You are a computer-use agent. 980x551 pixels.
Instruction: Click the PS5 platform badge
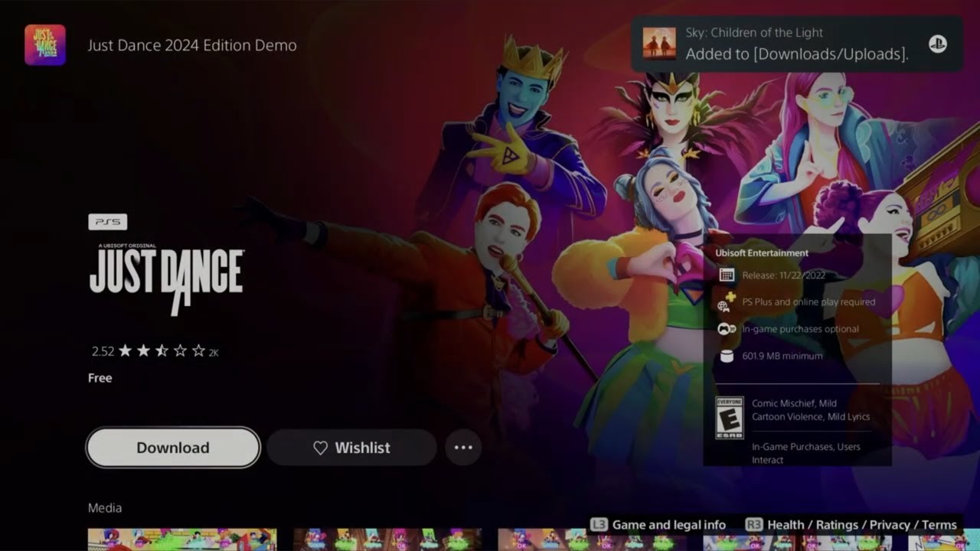coord(108,222)
